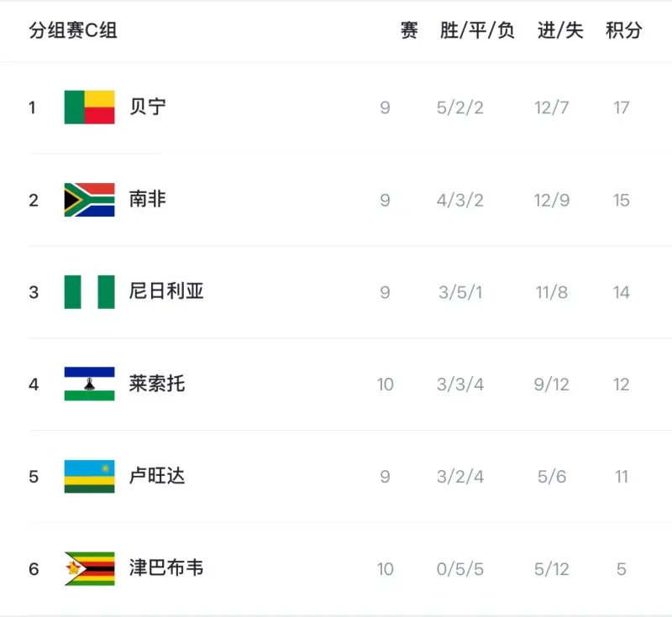The image size is (672, 617).
Task: Tap team name 莱索托
Action: (157, 384)
